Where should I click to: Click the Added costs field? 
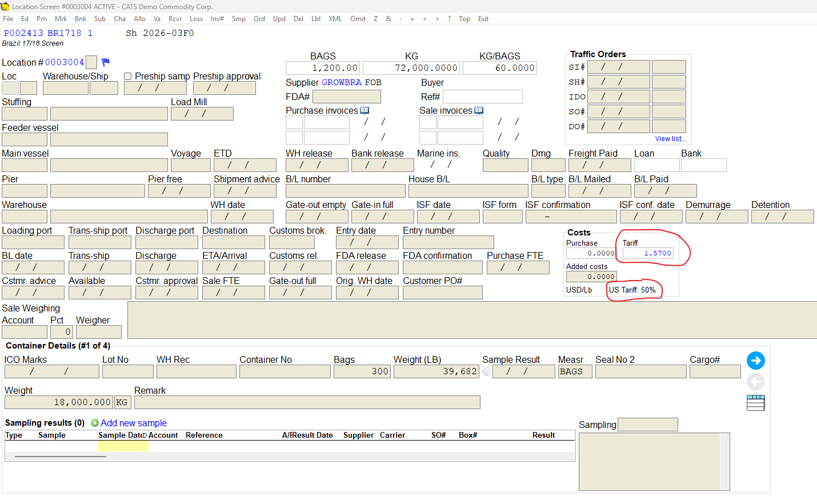click(x=591, y=277)
